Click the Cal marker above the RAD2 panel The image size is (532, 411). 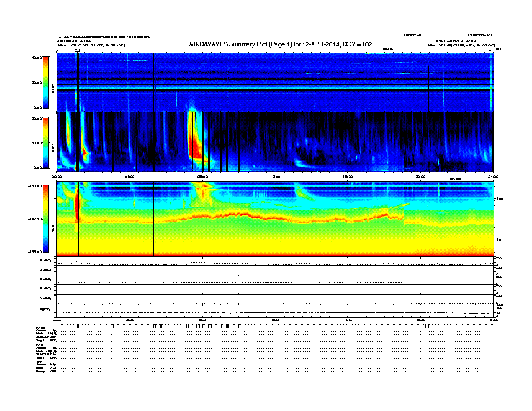coord(77,50)
